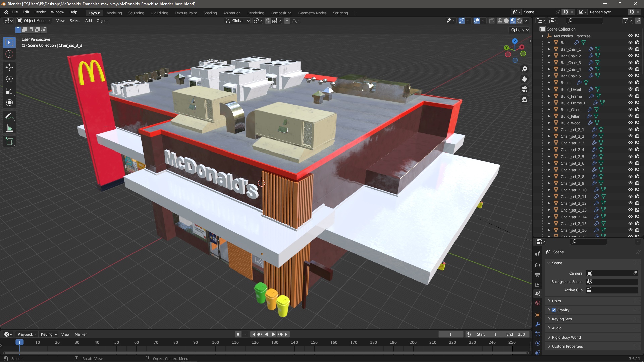Viewport: 644px width, 362px height.
Task: Select the Measure tool
Action: pos(9,128)
